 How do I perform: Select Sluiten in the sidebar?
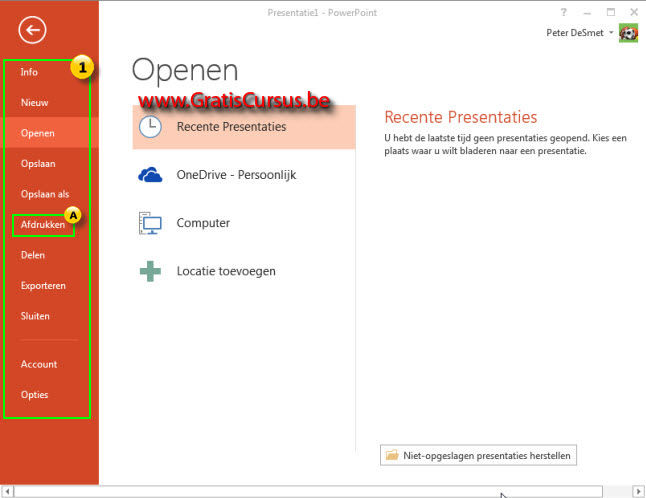coord(35,316)
